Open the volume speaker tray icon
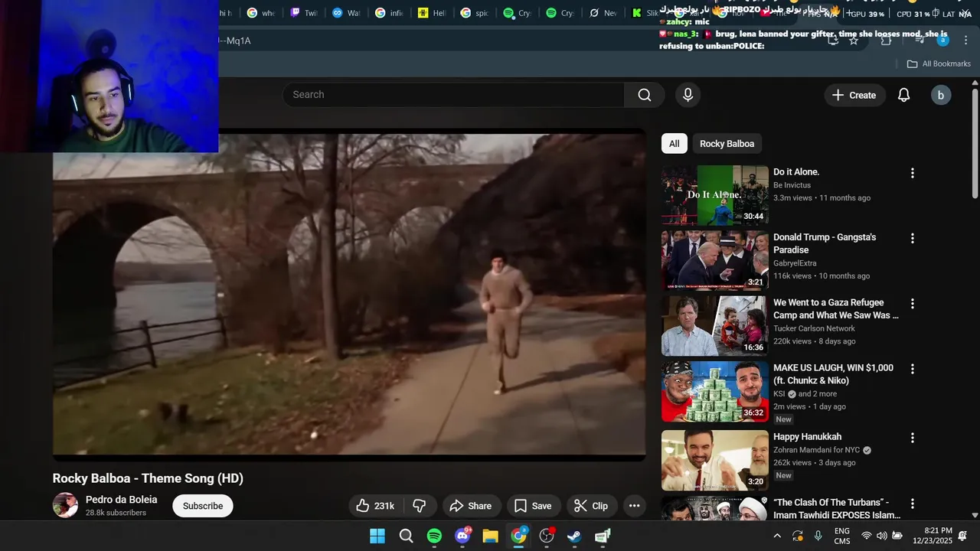980x551 pixels. [882, 536]
